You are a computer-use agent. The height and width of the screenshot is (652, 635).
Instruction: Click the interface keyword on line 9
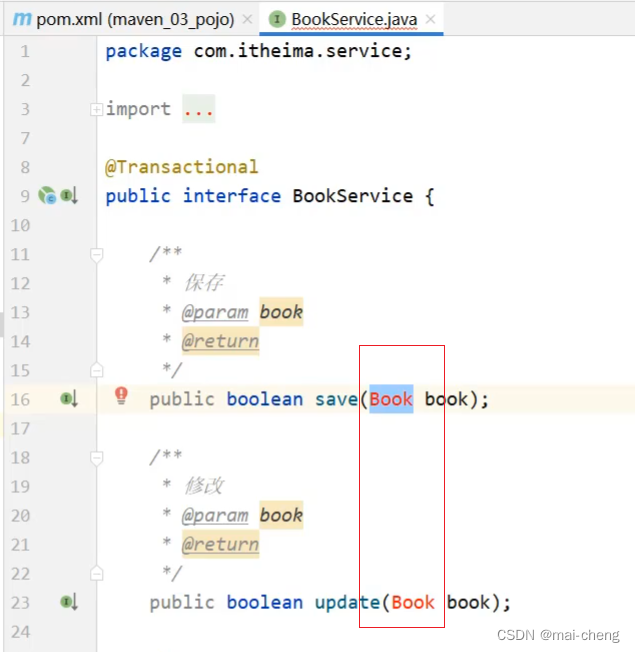[x=232, y=196]
